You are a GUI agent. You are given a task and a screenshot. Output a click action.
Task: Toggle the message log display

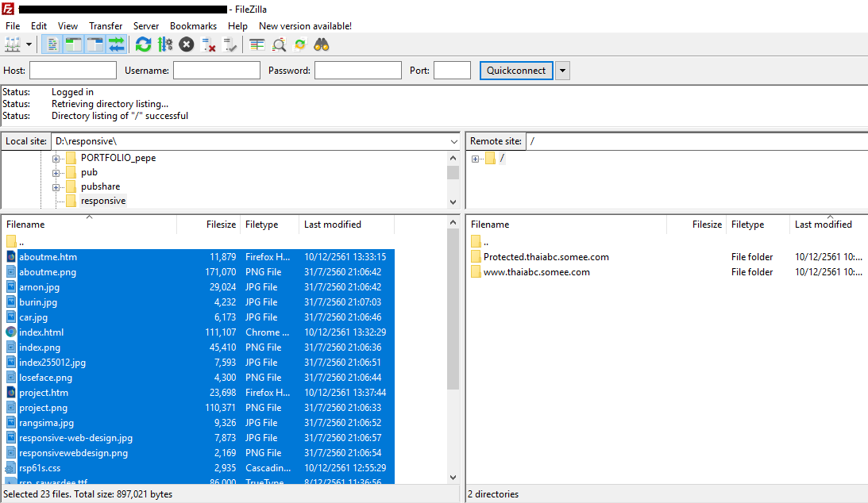(51, 44)
